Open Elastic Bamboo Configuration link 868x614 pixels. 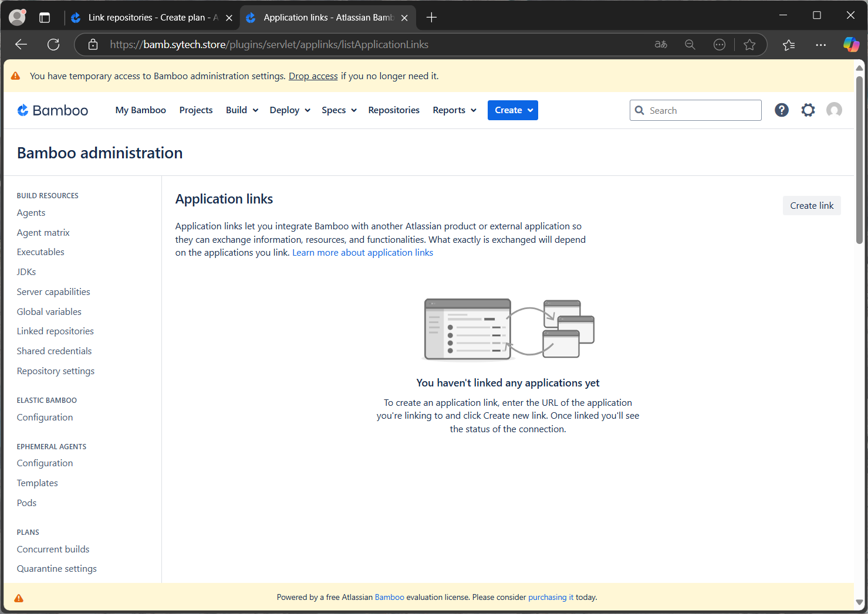click(45, 418)
